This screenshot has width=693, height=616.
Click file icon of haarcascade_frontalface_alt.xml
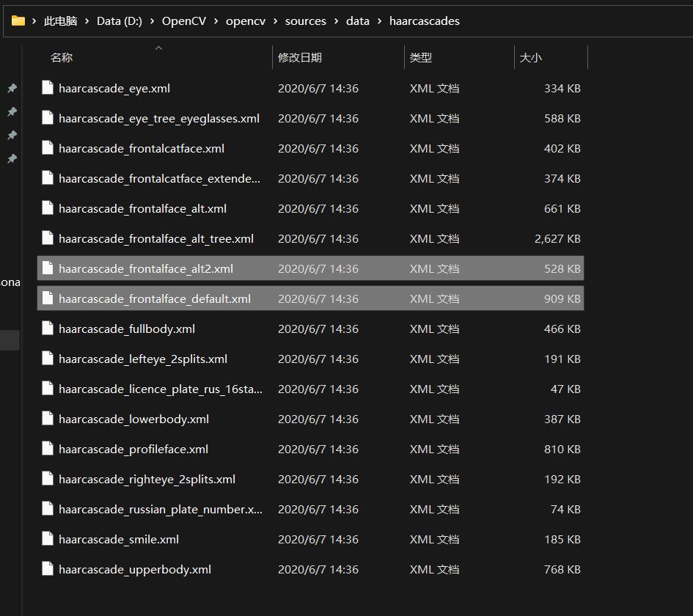click(47, 208)
